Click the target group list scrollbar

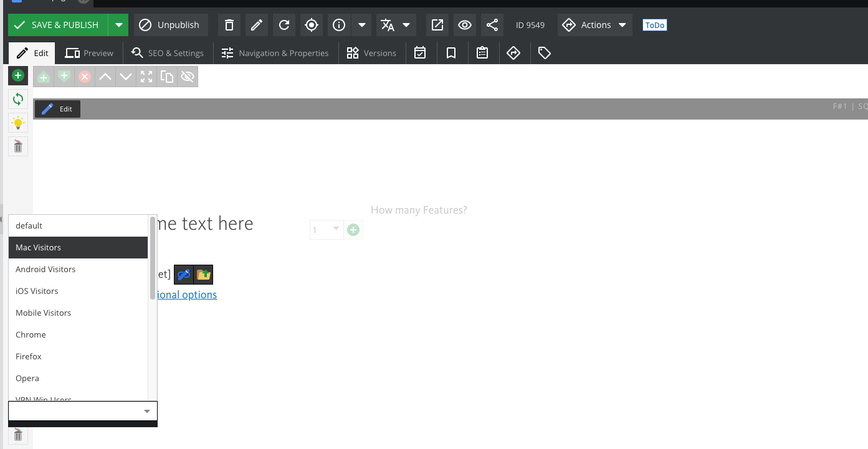[153, 258]
